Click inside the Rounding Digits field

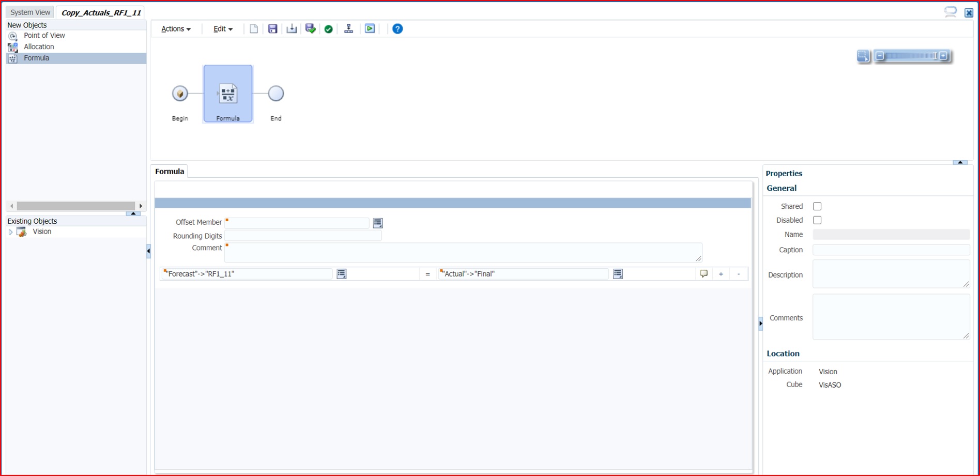coord(303,235)
